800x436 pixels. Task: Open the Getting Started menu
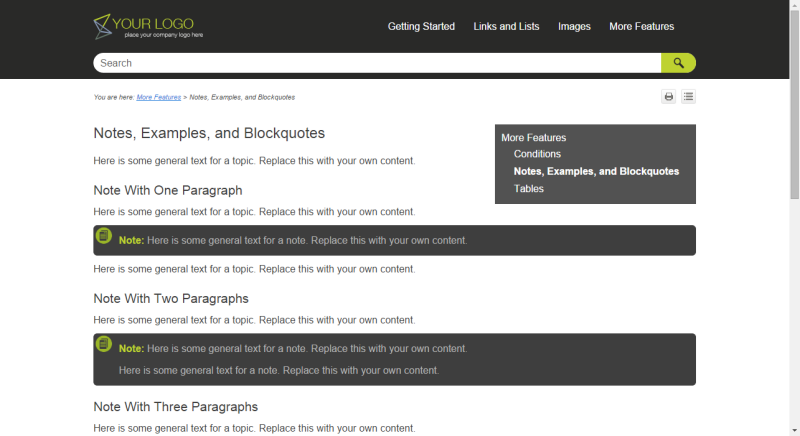pyautogui.click(x=421, y=27)
